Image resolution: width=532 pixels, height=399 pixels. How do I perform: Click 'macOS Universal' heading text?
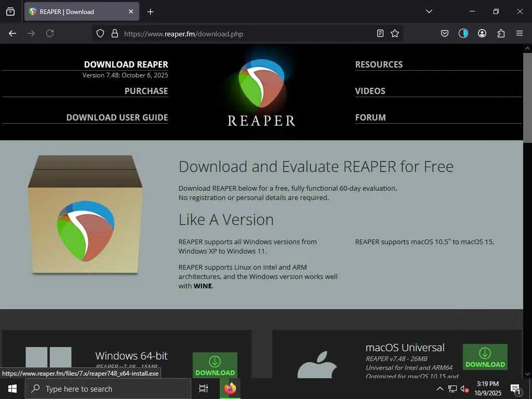pos(405,348)
